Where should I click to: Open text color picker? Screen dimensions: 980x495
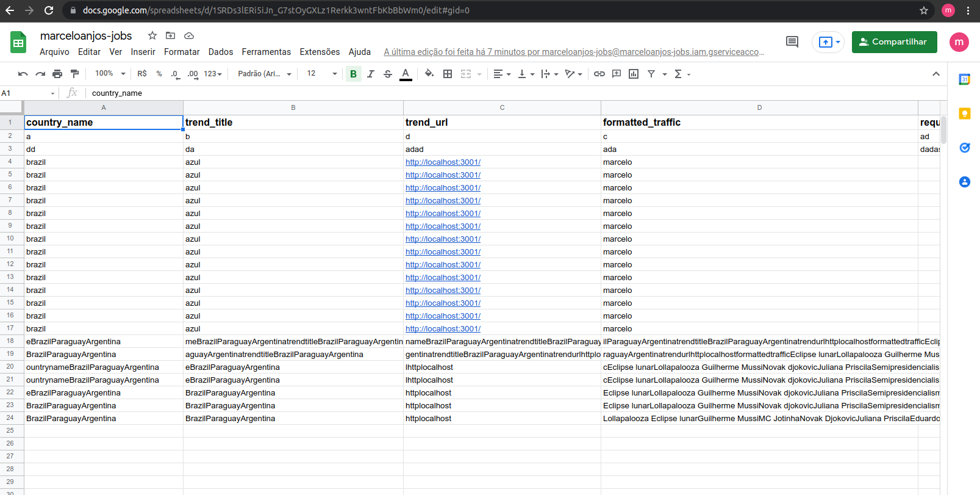pos(406,74)
